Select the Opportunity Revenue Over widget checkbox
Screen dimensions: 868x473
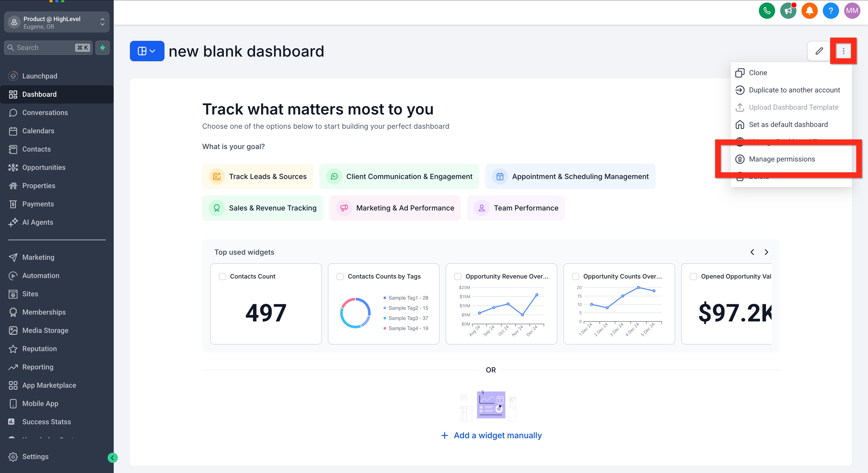(x=458, y=276)
